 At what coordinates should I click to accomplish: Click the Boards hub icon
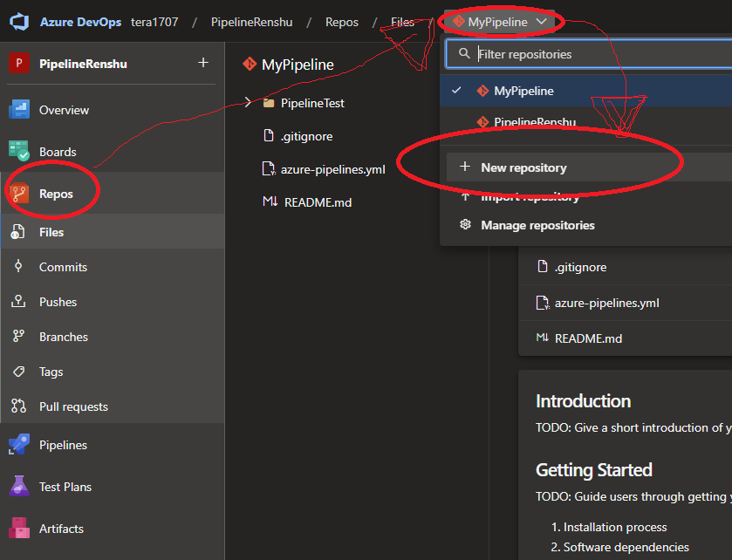pos(19,151)
